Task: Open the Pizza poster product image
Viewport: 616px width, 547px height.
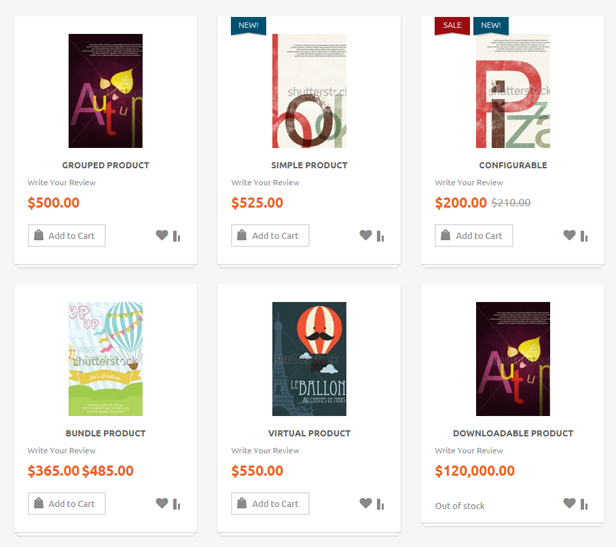Action: [x=513, y=91]
